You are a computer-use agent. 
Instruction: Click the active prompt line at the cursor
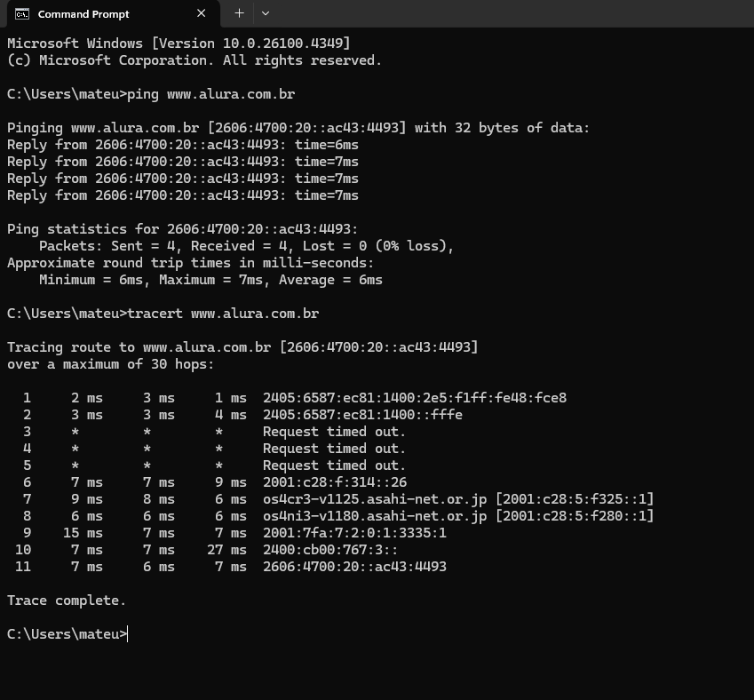(67, 634)
